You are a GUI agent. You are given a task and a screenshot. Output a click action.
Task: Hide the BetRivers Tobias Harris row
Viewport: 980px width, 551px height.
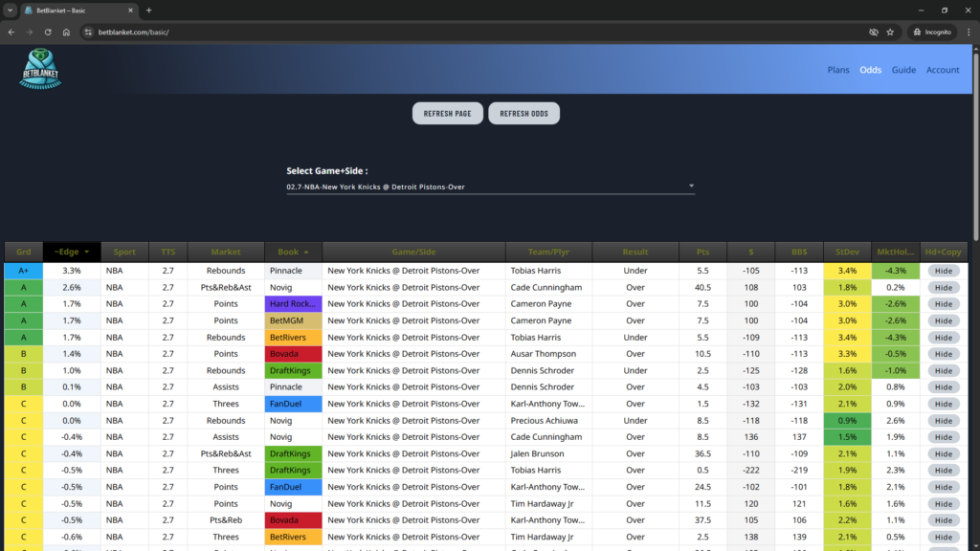coord(943,338)
